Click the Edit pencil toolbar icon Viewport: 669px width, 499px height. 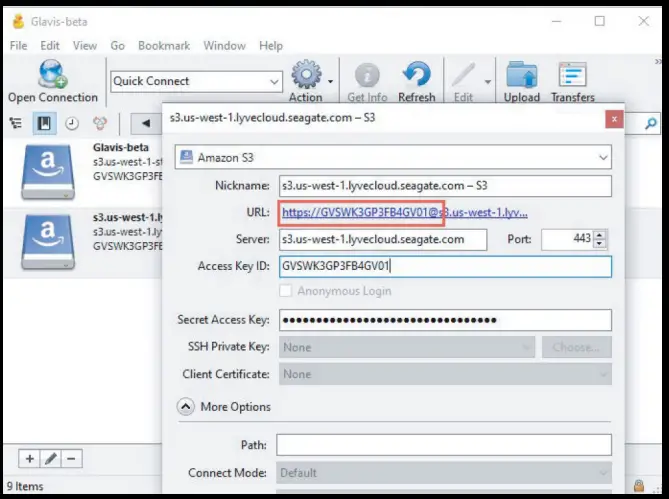coord(464,75)
